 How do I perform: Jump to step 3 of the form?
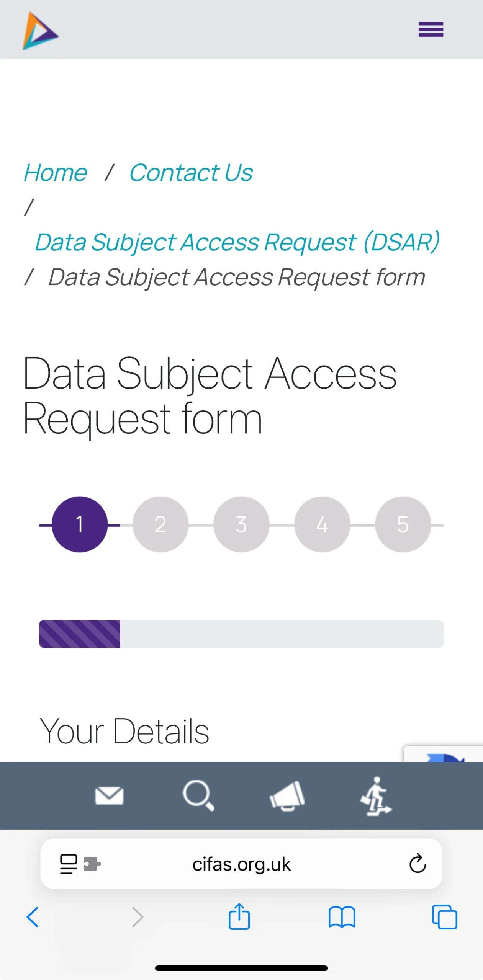tap(241, 524)
